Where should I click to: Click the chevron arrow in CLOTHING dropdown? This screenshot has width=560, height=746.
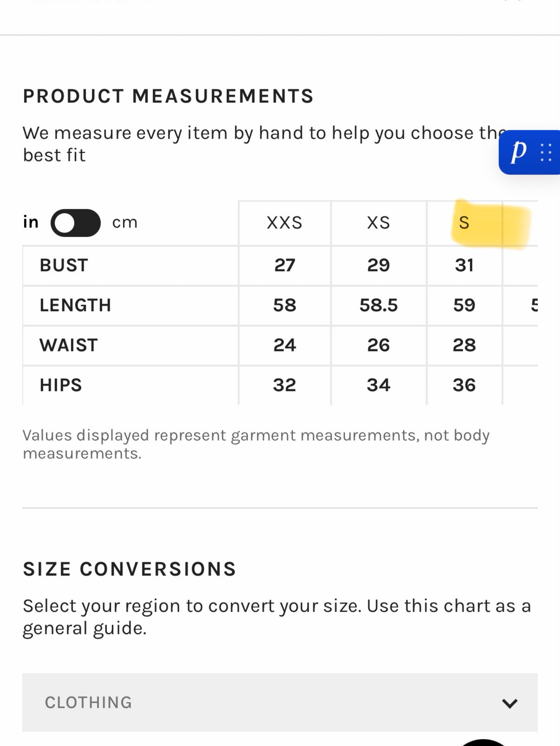pyautogui.click(x=510, y=704)
